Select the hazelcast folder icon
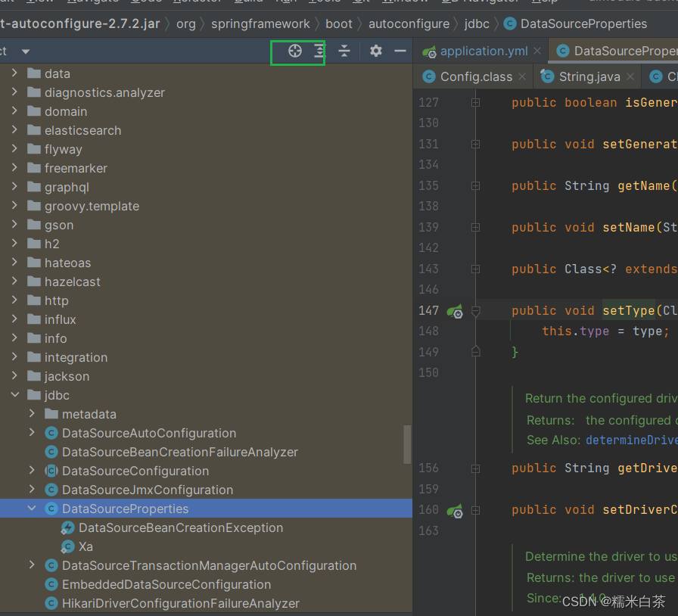The height and width of the screenshot is (616, 678). point(34,282)
